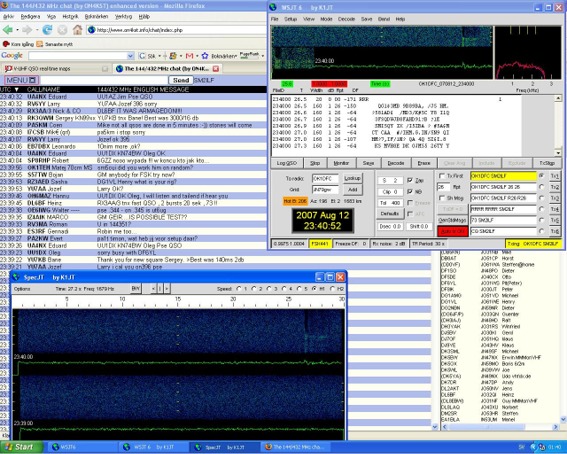This screenshot has height=454, width=567.
Task: Open the Firefox Verktyg menu
Action: tap(123, 17)
